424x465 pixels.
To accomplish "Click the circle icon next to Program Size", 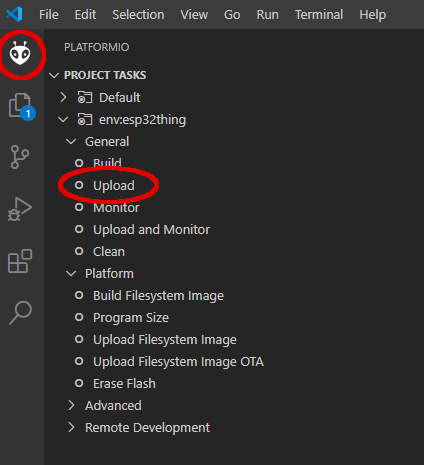I will pyautogui.click(x=79, y=317).
